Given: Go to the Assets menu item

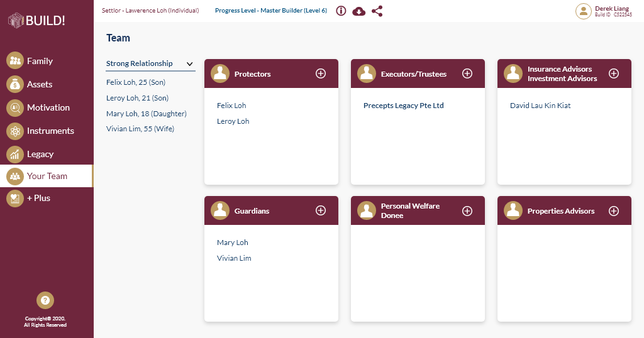Looking at the screenshot, I should pos(39,84).
